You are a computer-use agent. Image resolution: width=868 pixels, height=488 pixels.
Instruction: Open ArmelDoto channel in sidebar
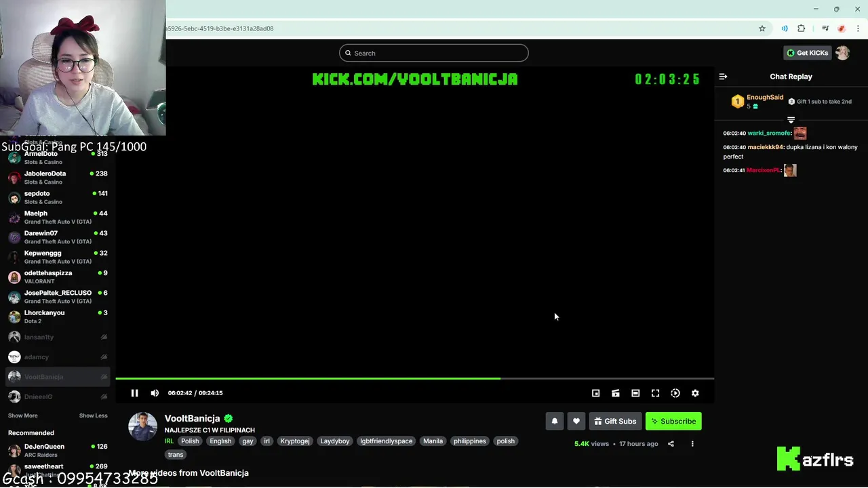click(58, 158)
